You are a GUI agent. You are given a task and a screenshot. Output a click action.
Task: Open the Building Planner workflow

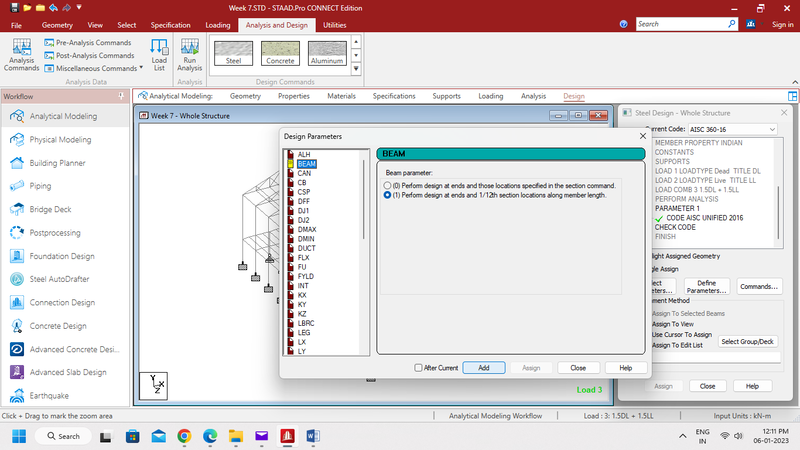coord(18,163)
